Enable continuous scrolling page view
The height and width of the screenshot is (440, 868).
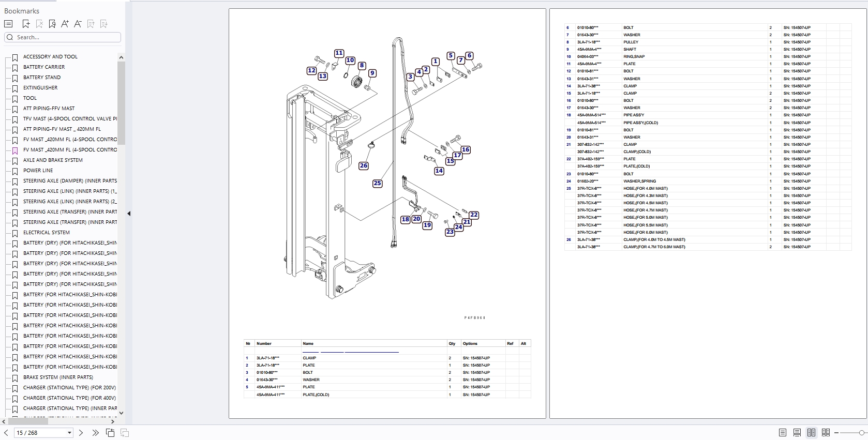tap(797, 433)
